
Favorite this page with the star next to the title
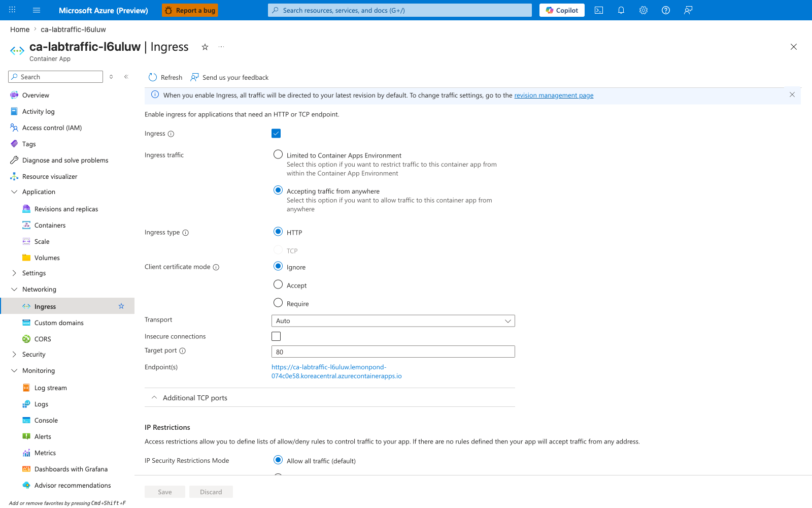coord(205,47)
